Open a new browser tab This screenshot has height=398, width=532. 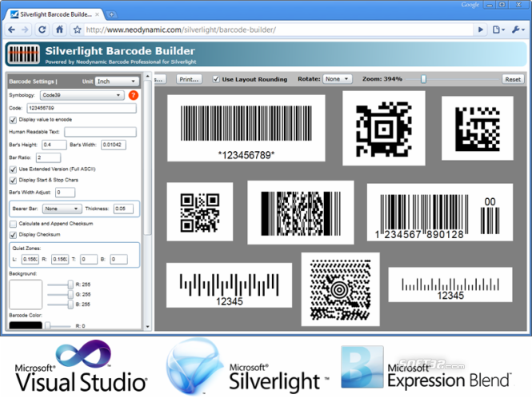click(111, 14)
